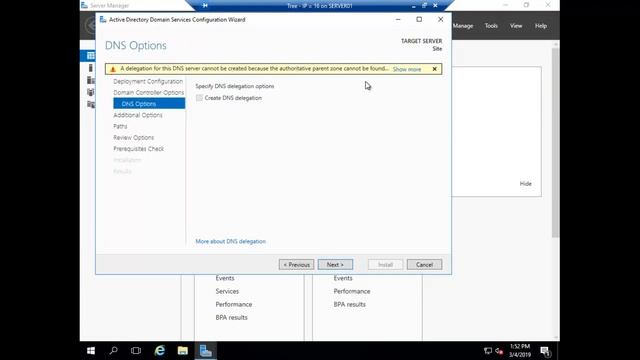Restore down the VM connection bar session
640x360 pixels.
(424, 6)
